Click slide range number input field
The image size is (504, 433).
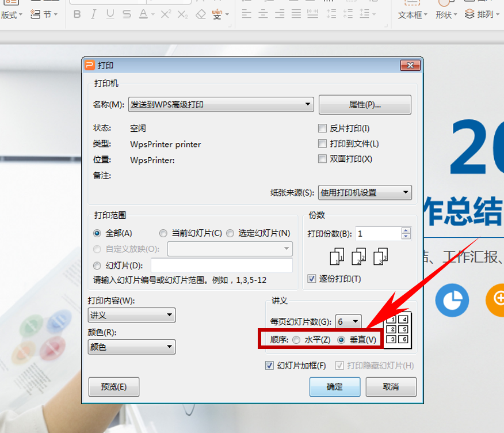tap(222, 265)
